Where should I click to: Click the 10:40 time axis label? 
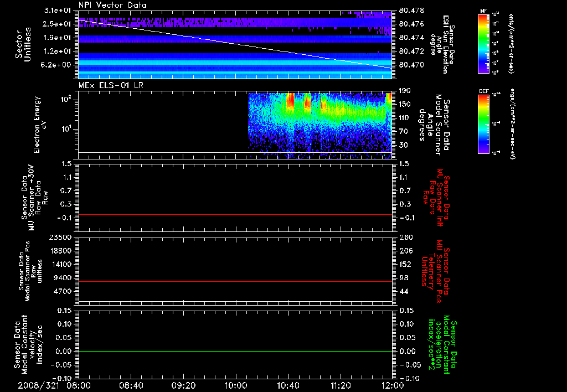pyautogui.click(x=288, y=385)
